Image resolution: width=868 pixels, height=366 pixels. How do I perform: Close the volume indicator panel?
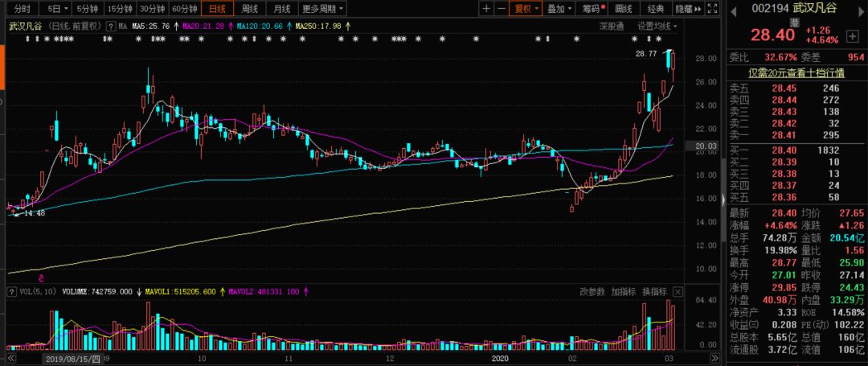click(x=678, y=292)
